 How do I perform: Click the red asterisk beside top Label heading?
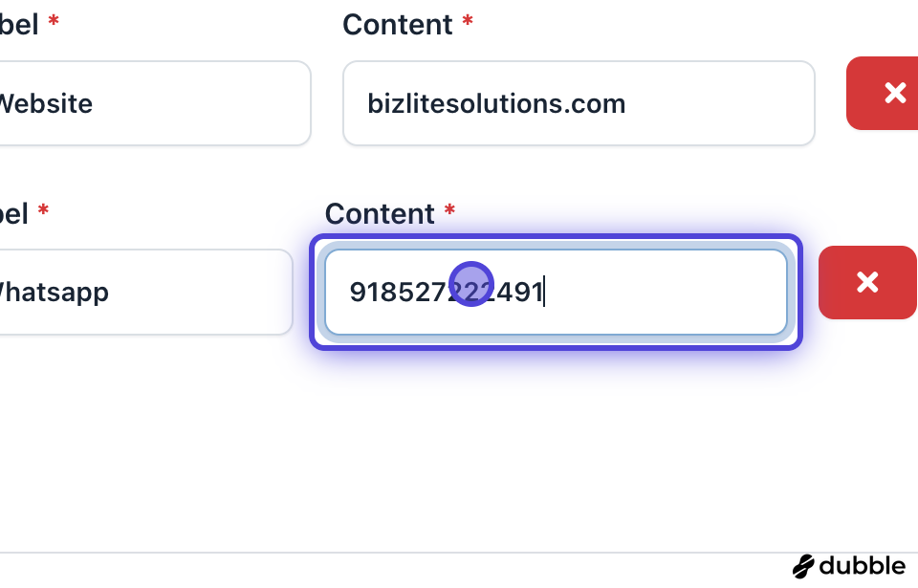click(54, 22)
